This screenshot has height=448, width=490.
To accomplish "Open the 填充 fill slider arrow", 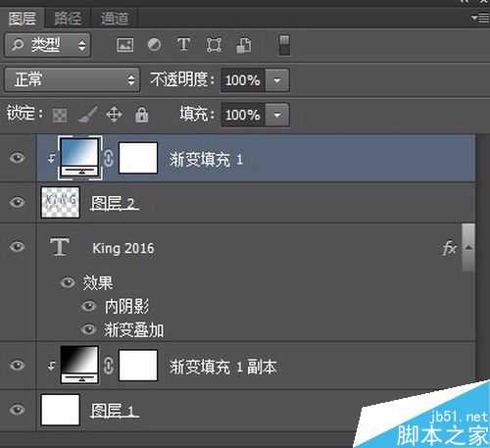I will click(x=277, y=115).
